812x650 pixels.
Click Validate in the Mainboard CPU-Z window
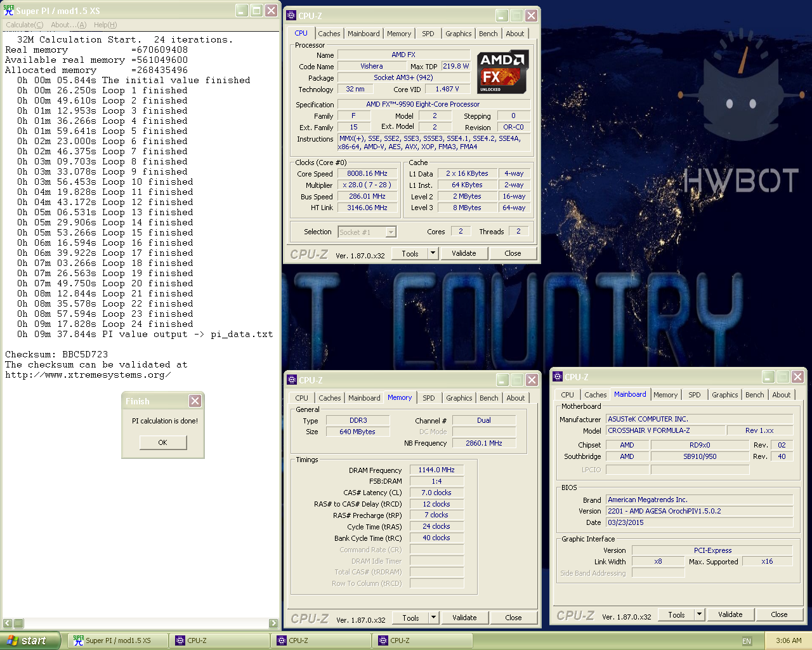[730, 614]
